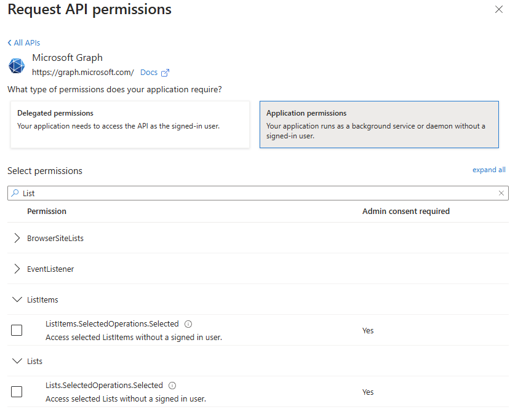Check ListItems.SelectedOperations.Selected permission
The width and height of the screenshot is (518, 420).
[17, 330]
